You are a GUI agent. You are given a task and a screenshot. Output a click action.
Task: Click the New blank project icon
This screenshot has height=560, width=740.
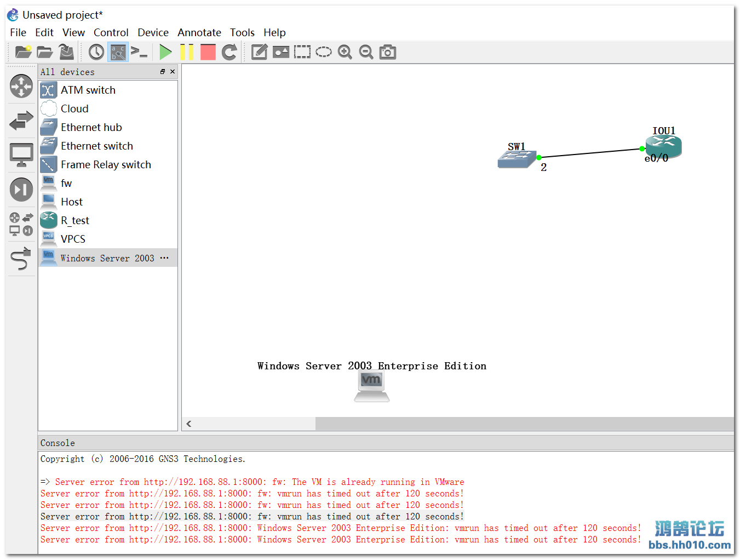pyautogui.click(x=23, y=52)
